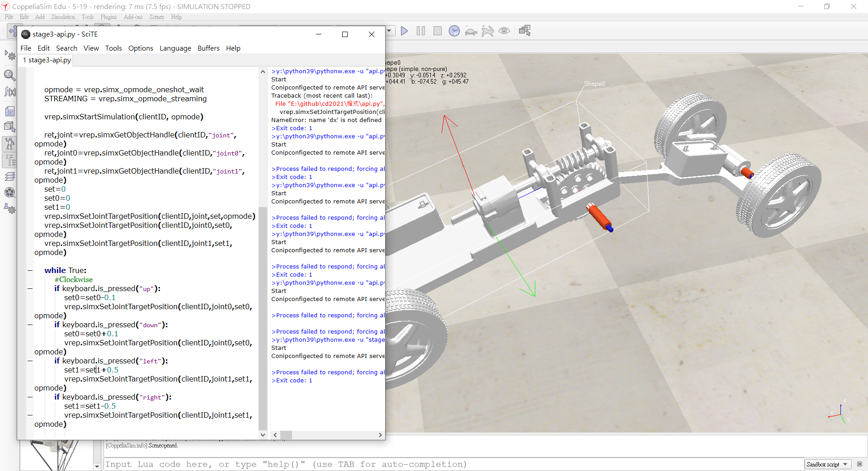This screenshot has height=471, width=868.
Task: Click the Lua command input field
Action: [453, 464]
